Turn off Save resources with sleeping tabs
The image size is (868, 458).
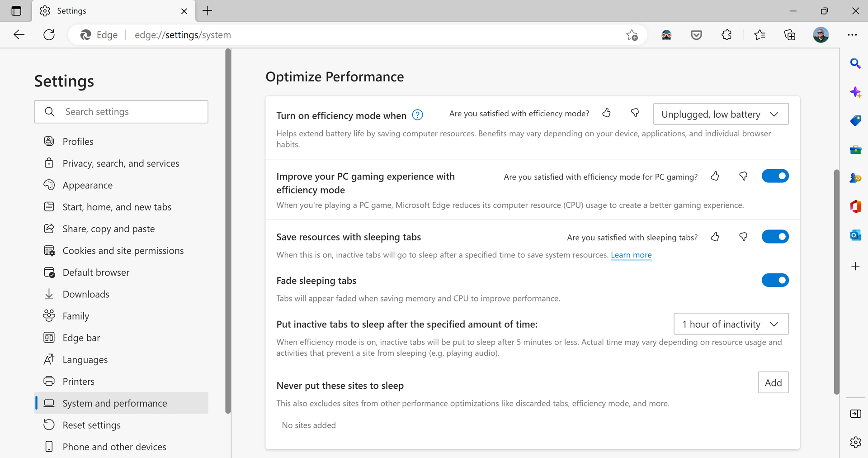pyautogui.click(x=775, y=237)
